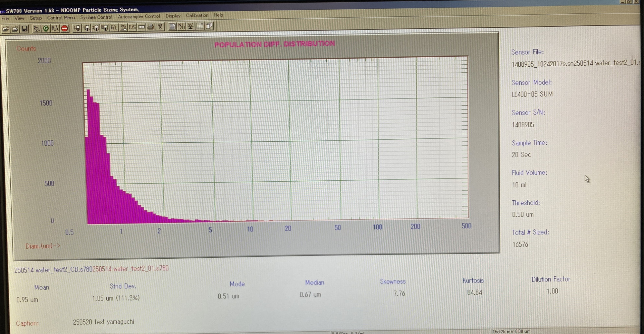Click the waveform icon in the toolbar
The image size is (644, 334).
tap(55, 29)
